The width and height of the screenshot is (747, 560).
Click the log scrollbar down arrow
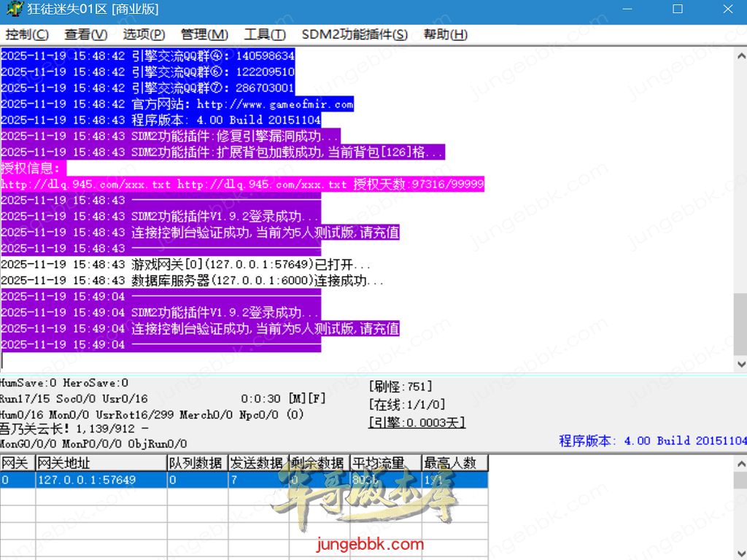pos(740,364)
